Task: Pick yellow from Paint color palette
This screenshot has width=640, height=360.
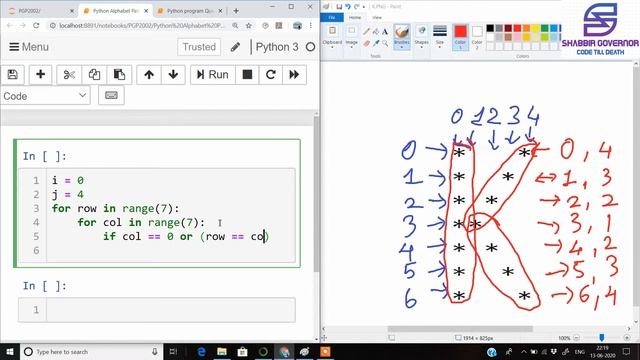Action: point(536,28)
